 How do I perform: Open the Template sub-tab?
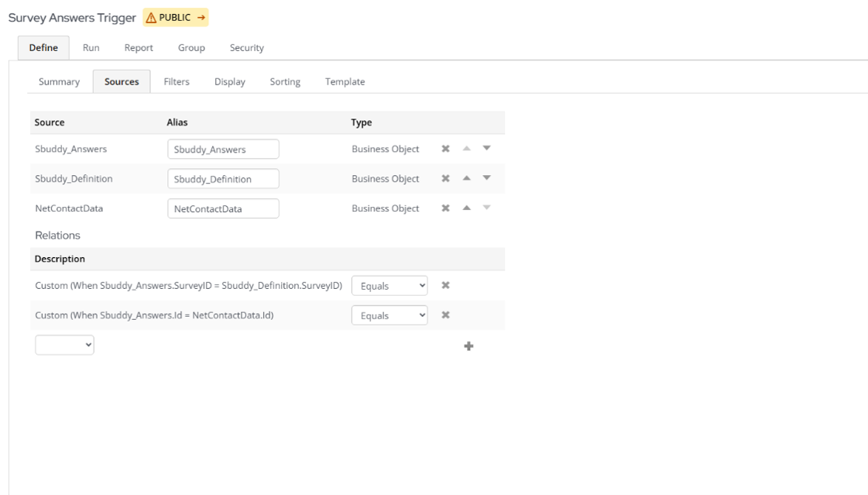(345, 81)
